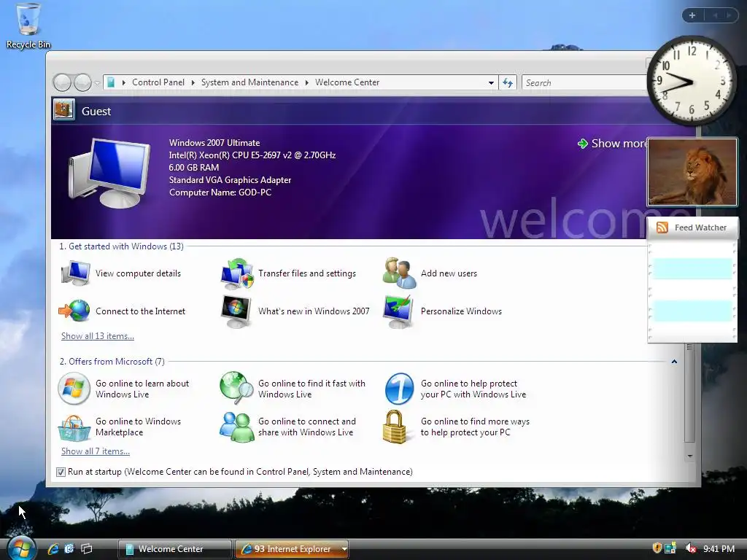Open Transfer files and settings icon

(237, 274)
